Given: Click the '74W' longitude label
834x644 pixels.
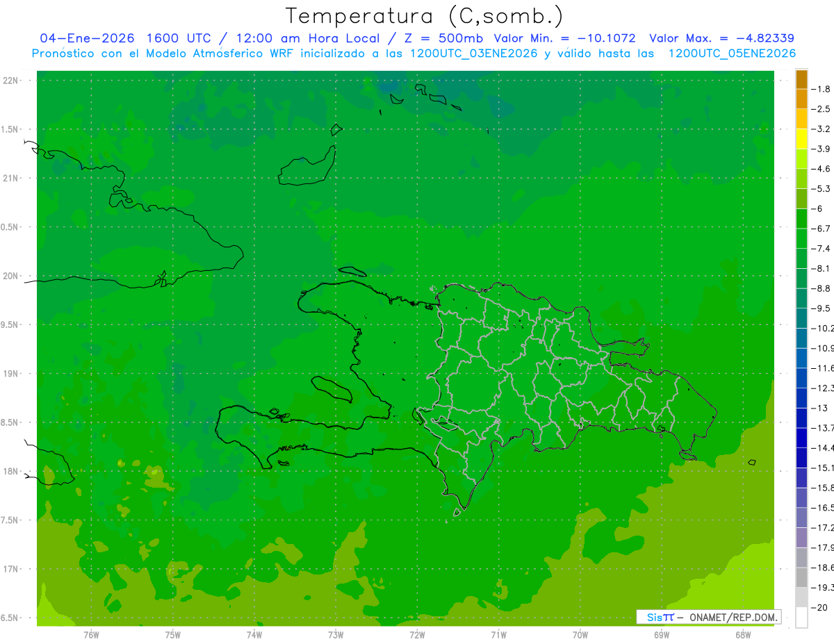Looking at the screenshot, I should click(254, 635).
